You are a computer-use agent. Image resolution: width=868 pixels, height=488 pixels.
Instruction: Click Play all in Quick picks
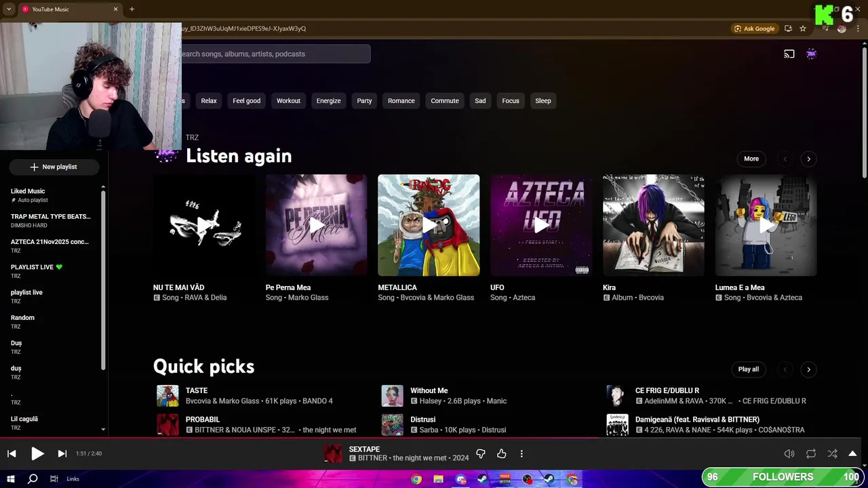click(749, 369)
